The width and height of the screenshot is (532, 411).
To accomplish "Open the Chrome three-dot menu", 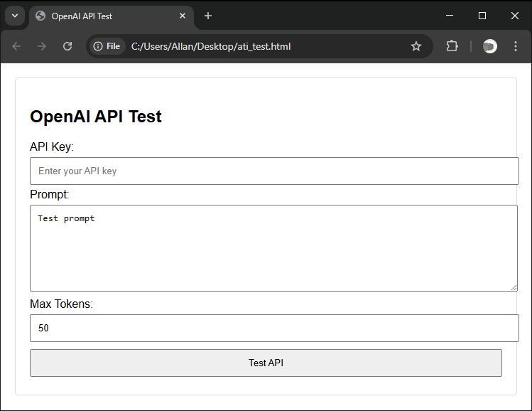I will click(x=516, y=46).
